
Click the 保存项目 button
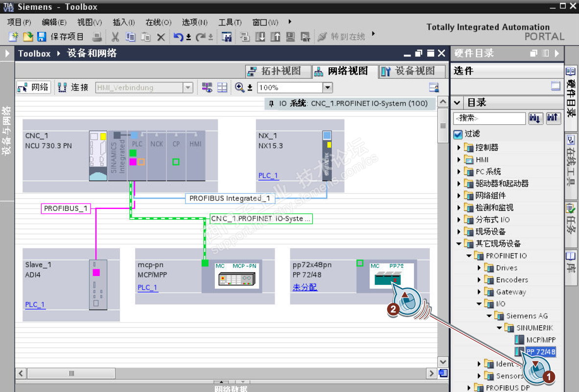coord(61,37)
